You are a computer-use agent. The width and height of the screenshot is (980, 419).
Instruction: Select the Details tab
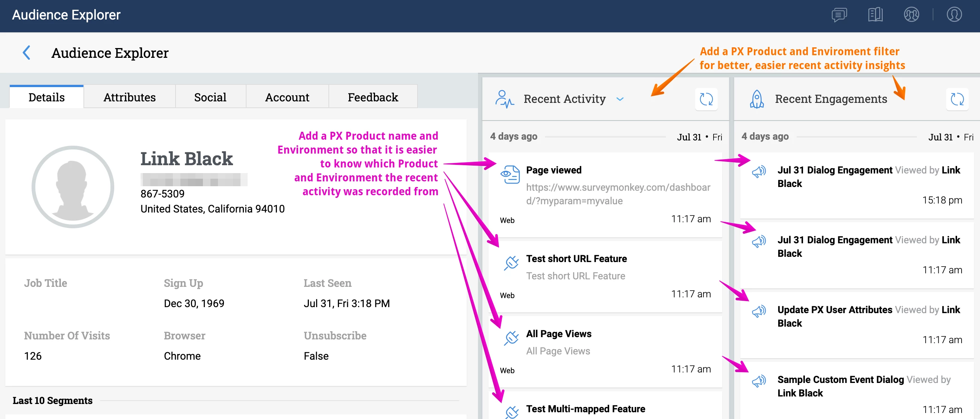47,97
